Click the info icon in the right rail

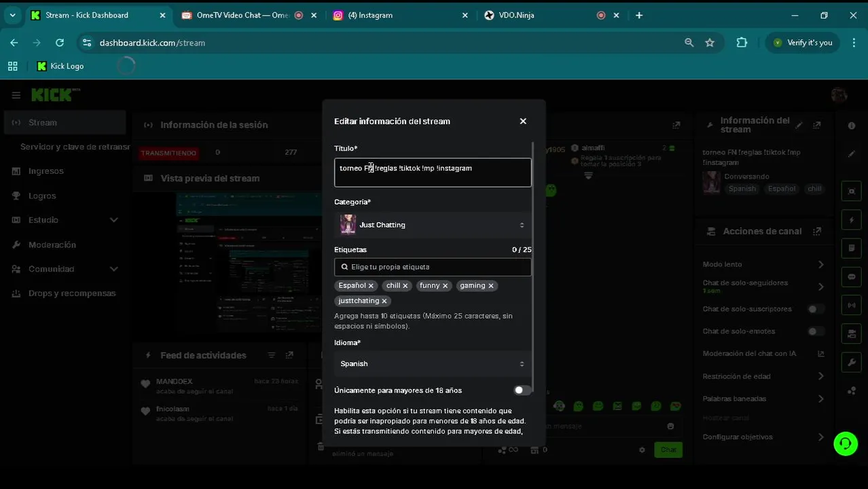pyautogui.click(x=852, y=126)
